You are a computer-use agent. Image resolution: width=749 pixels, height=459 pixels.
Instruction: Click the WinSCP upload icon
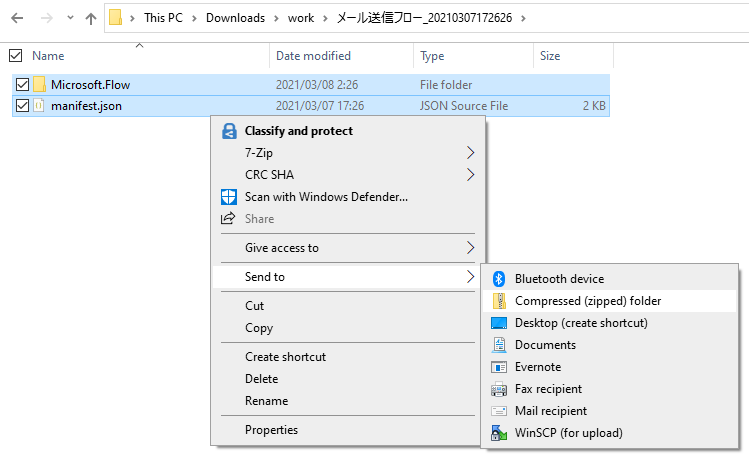tap(499, 433)
